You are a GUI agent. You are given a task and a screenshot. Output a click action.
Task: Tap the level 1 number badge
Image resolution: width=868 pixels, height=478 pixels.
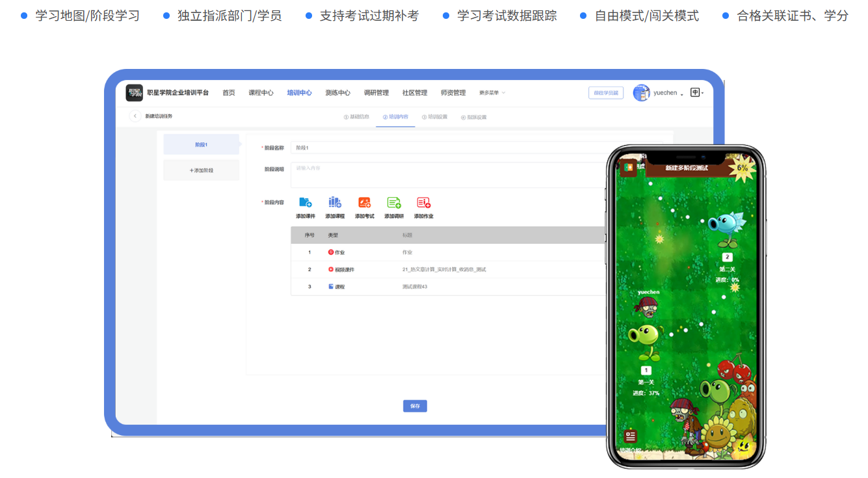646,371
